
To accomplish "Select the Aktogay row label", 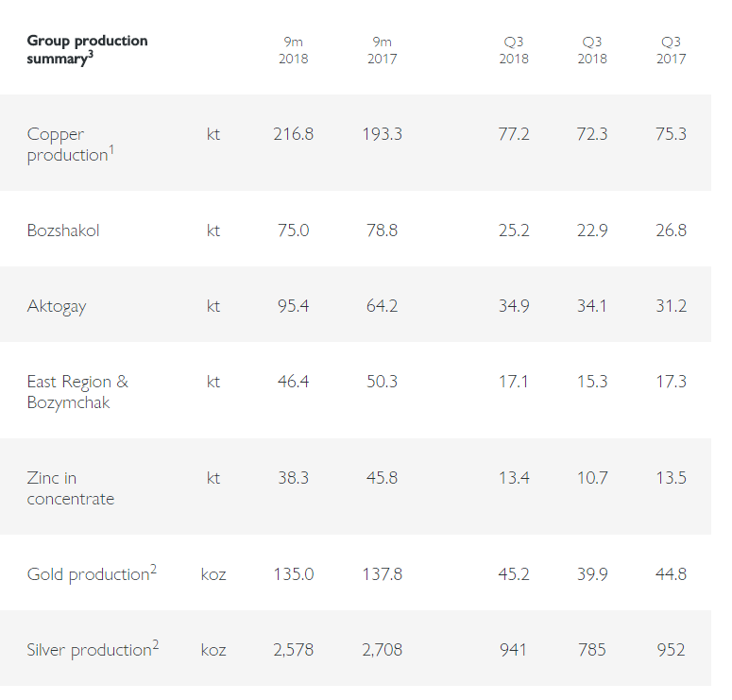I will (x=56, y=306).
